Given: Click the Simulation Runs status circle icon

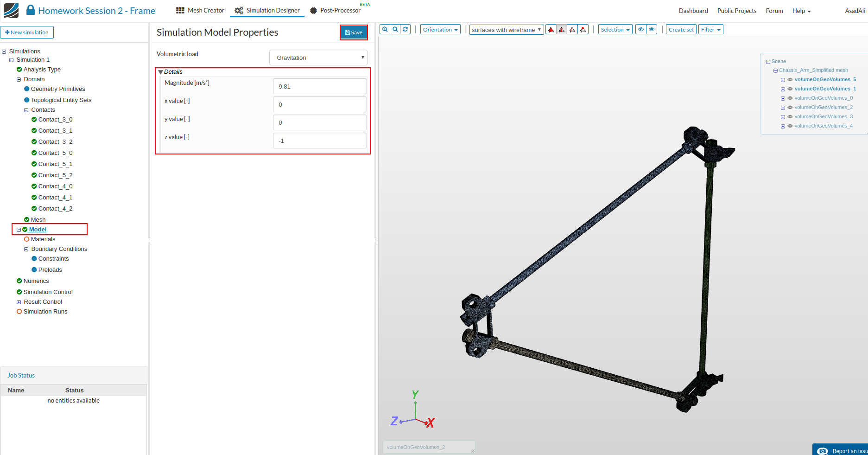Looking at the screenshot, I should click(x=19, y=312).
